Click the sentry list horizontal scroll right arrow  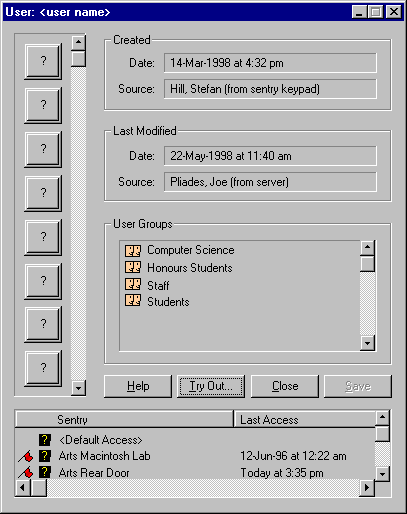click(367, 488)
